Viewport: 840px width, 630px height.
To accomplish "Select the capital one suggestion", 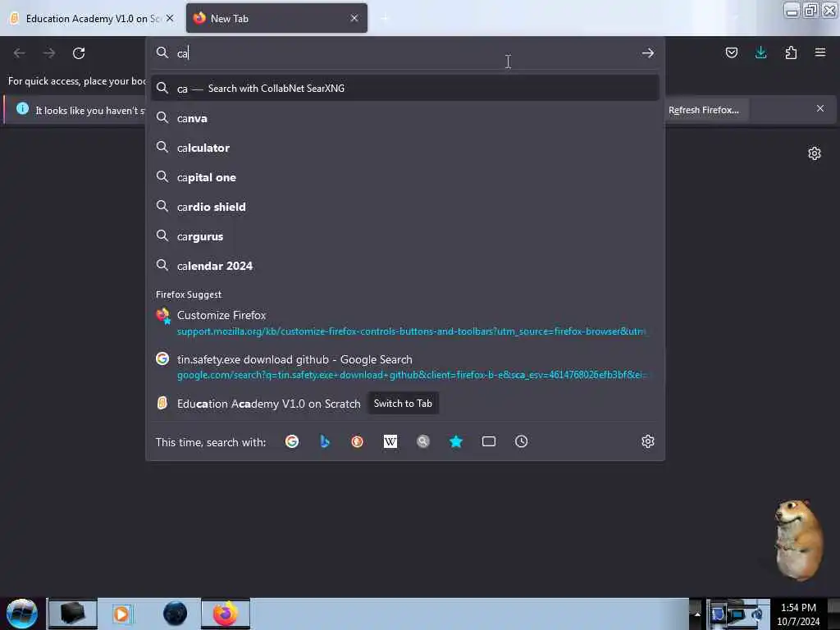I will point(405,177).
